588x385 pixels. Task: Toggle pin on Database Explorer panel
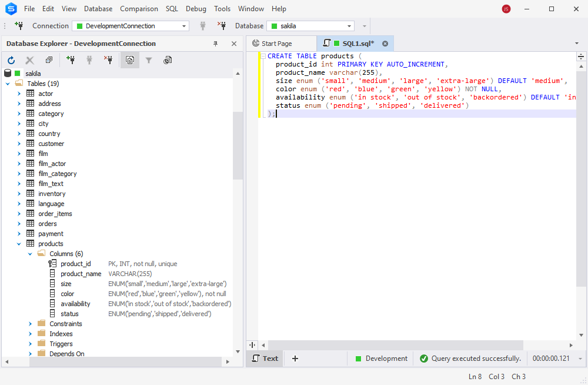point(216,44)
